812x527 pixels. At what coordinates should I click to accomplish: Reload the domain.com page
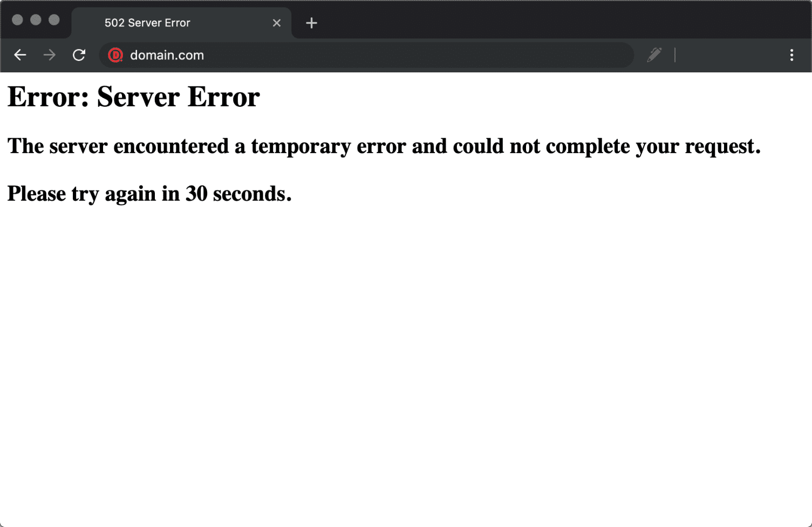click(x=79, y=55)
